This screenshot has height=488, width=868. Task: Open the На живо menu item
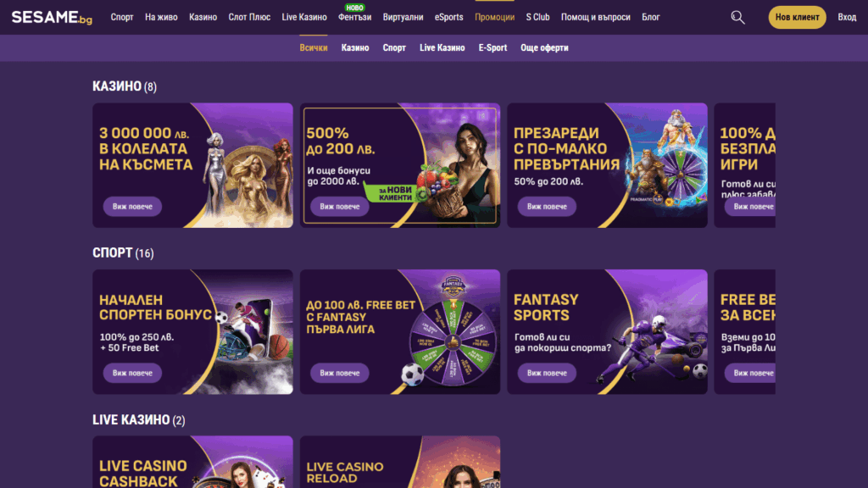[x=161, y=17]
